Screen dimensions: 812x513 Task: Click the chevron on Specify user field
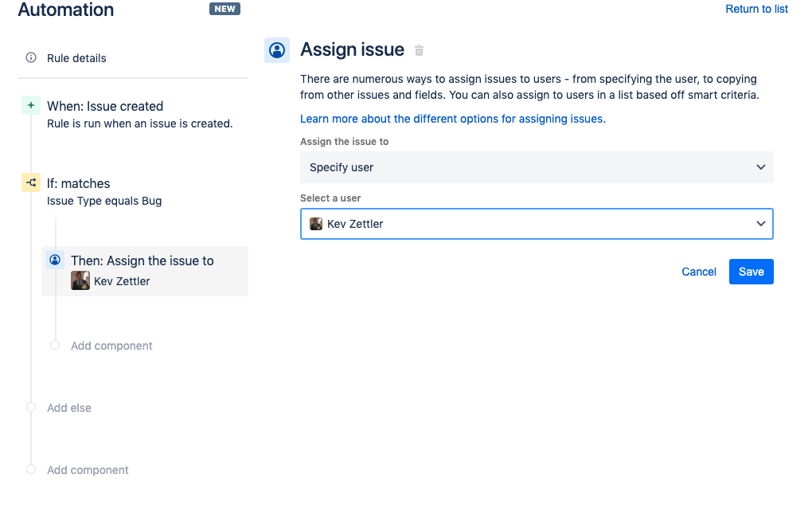(x=760, y=167)
